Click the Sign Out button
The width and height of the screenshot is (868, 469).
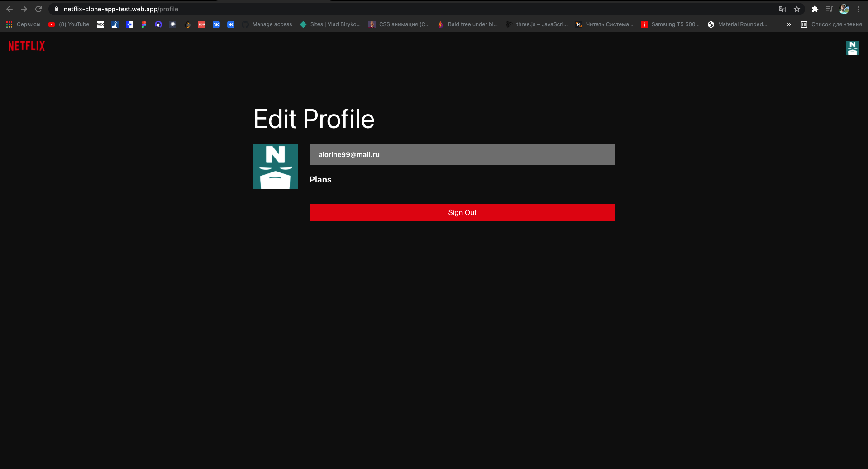click(x=462, y=212)
